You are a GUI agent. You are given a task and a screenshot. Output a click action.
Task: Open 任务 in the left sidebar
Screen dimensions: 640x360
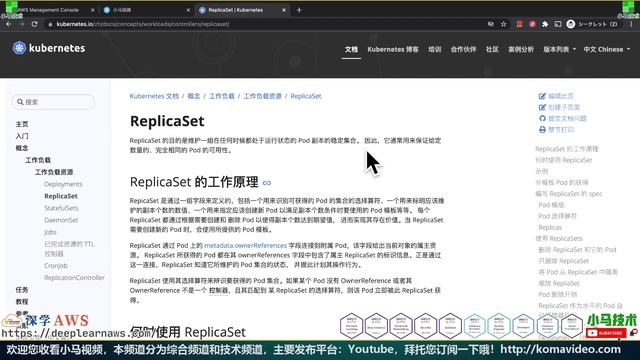coord(22,290)
